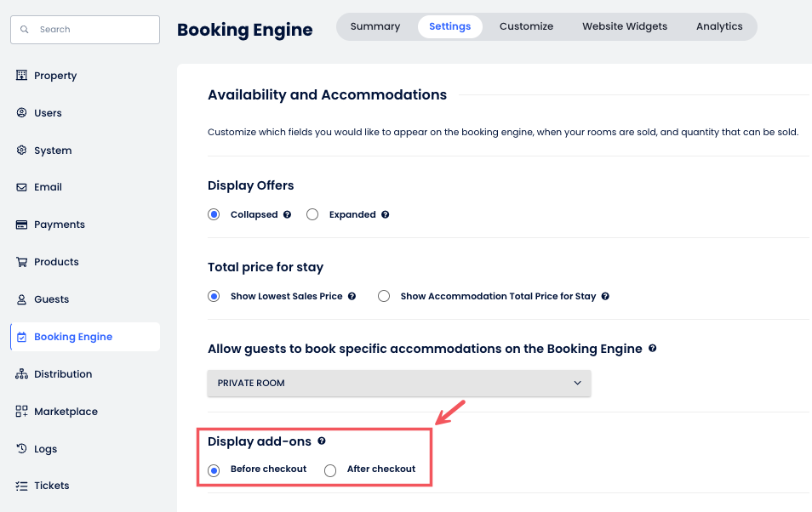The width and height of the screenshot is (812, 512).
Task: Switch to the Customize tab
Action: 526,26
